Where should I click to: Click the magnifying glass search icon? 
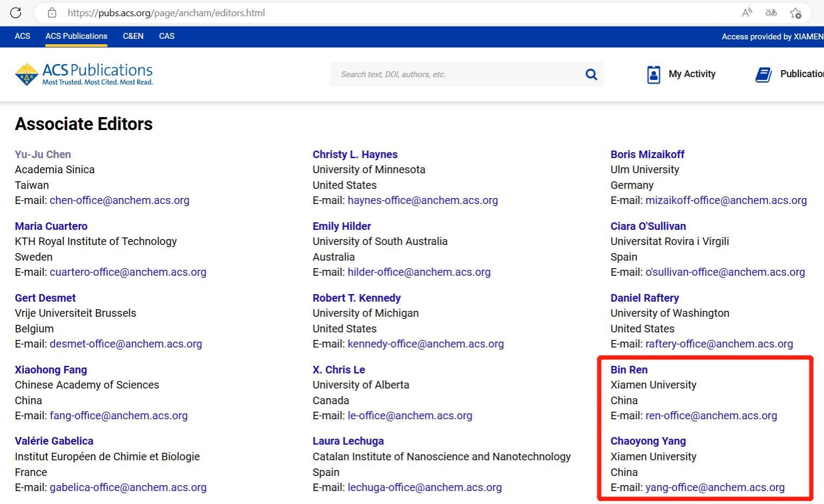tap(591, 74)
